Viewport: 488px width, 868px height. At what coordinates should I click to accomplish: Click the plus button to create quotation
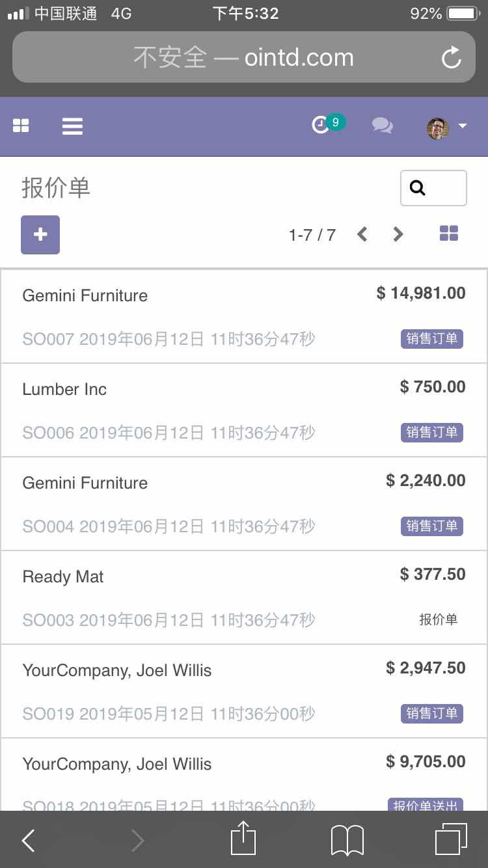[40, 234]
